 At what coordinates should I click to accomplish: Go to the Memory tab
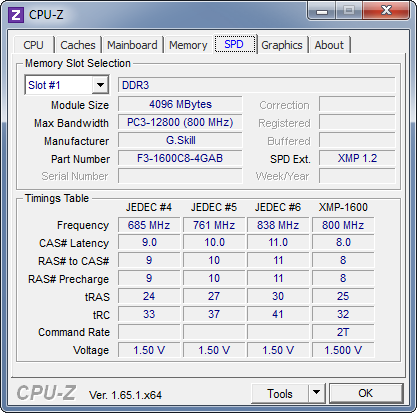(188, 45)
